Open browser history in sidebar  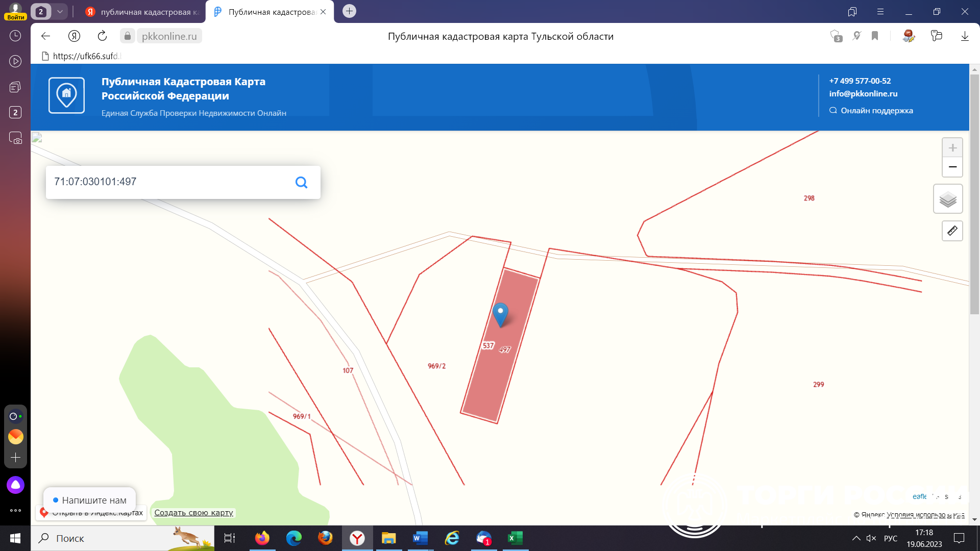point(15,36)
